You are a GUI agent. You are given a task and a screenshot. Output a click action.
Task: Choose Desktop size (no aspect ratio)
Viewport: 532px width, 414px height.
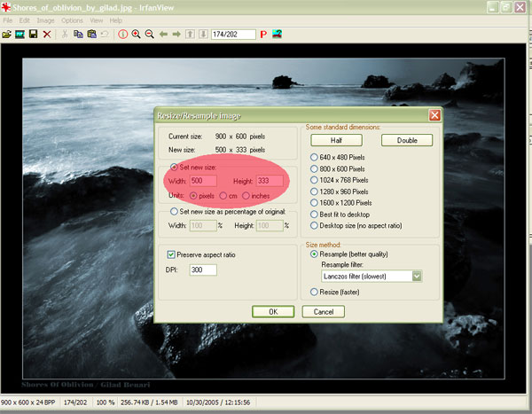coord(314,226)
